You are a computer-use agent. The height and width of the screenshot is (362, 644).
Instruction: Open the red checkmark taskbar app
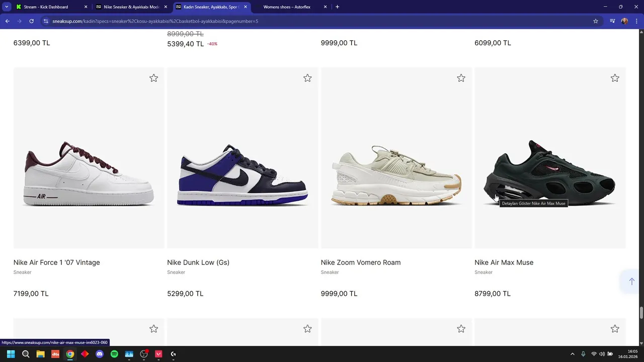click(x=158, y=354)
